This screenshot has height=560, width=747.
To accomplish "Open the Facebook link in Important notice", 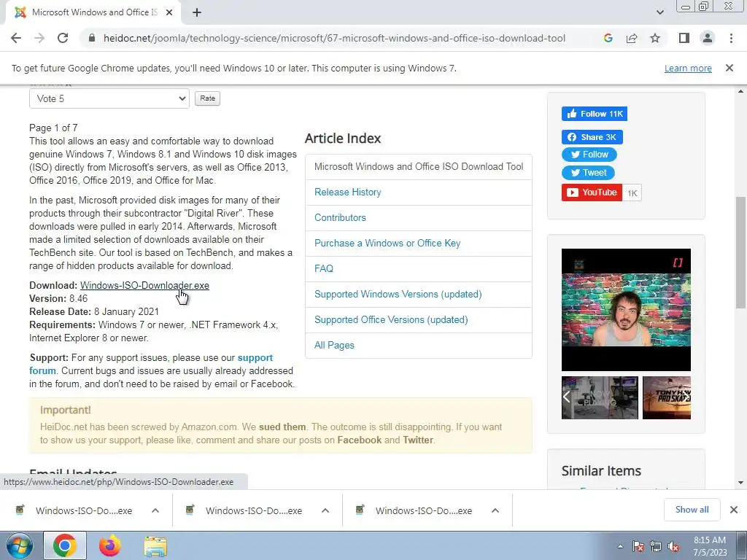I will [359, 440].
